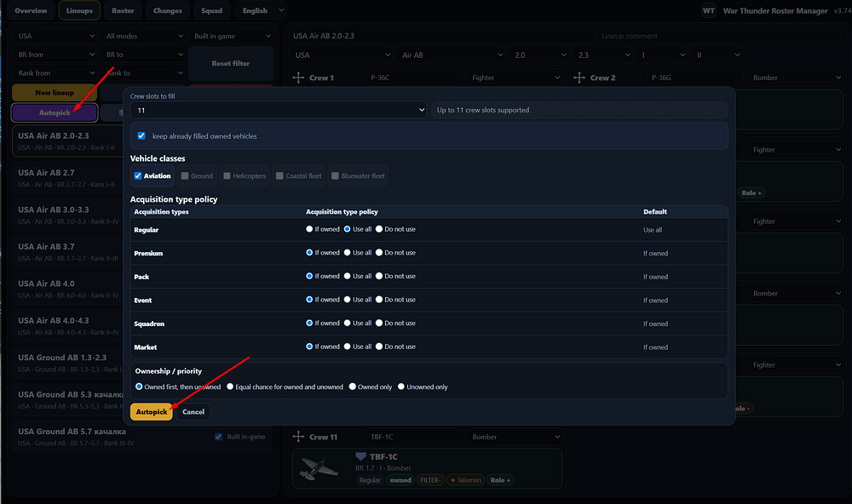Click the Reset filter button

(x=231, y=64)
